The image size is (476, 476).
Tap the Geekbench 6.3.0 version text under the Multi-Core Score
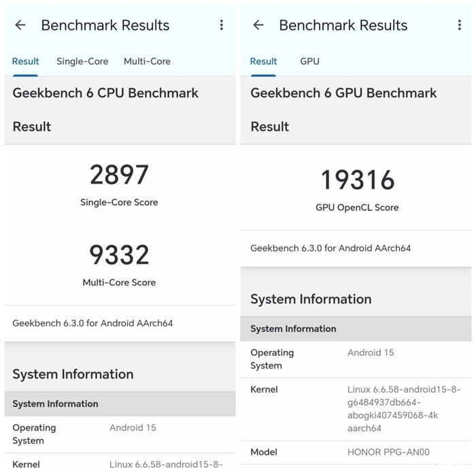[x=92, y=323]
